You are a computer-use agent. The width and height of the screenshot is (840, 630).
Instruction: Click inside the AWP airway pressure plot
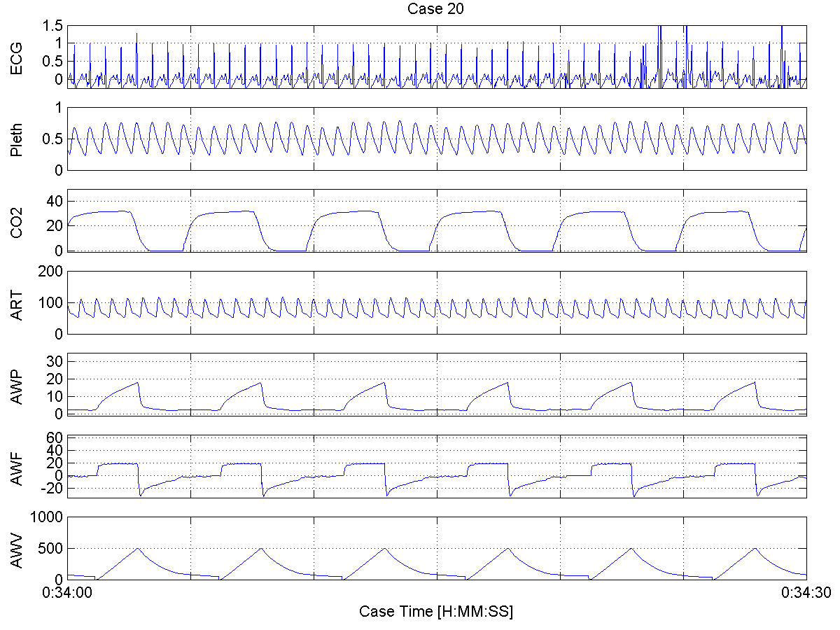coord(437,384)
